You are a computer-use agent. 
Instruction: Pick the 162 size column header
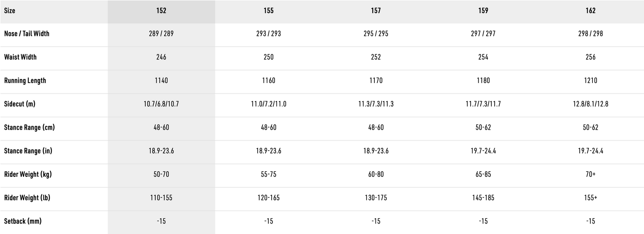[x=590, y=11]
